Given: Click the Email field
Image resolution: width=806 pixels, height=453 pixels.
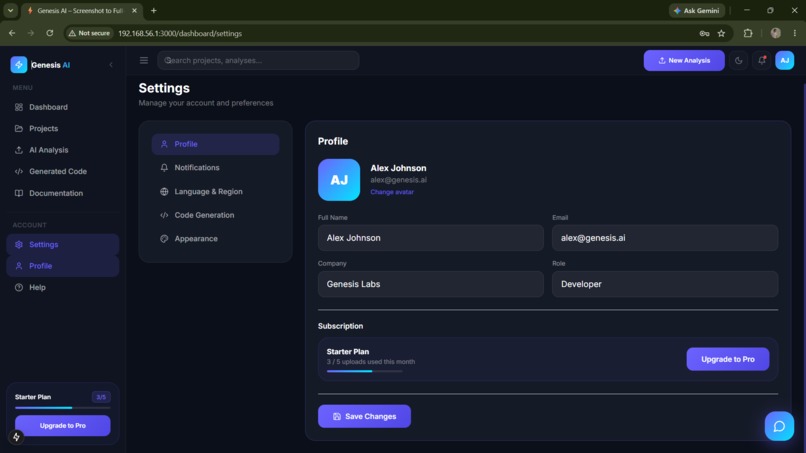Looking at the screenshot, I should (665, 238).
